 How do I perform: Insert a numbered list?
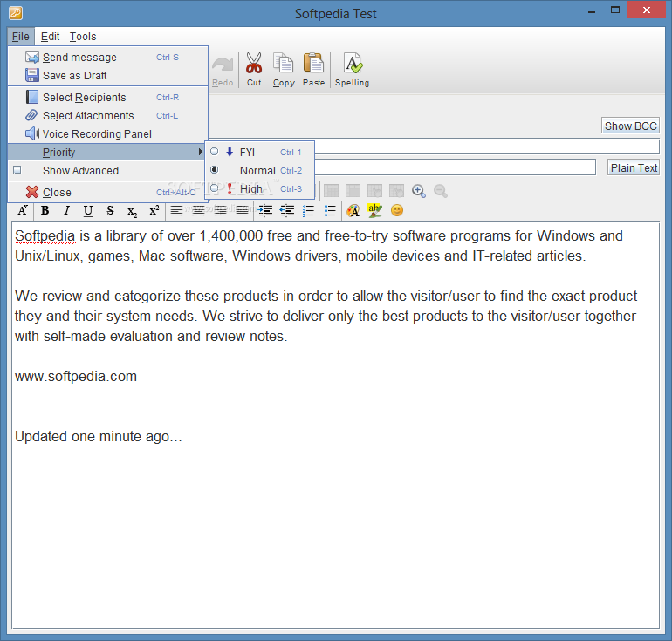[x=309, y=211]
